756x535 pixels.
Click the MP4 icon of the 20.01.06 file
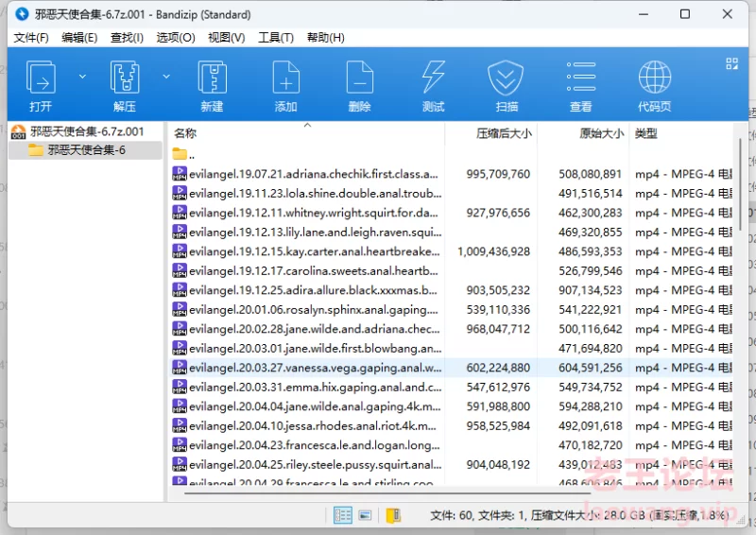[180, 309]
